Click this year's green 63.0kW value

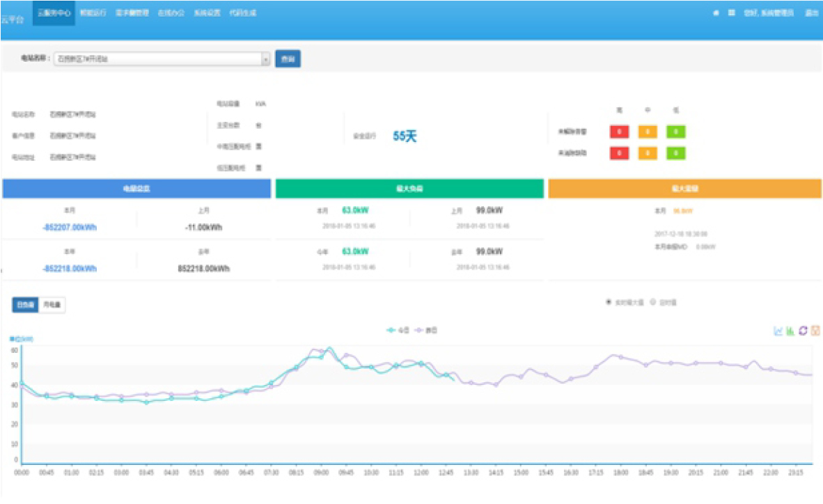point(355,251)
